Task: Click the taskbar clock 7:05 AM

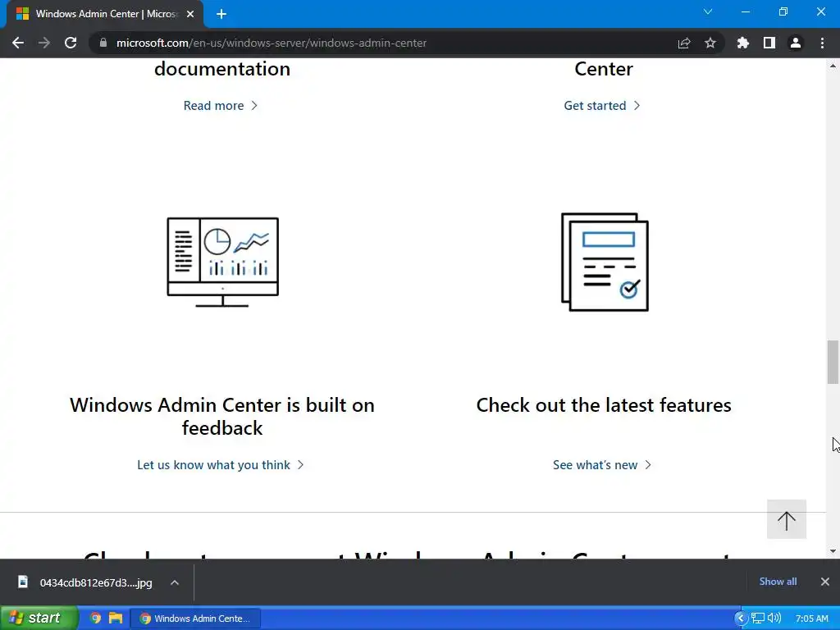Action: tap(811, 619)
